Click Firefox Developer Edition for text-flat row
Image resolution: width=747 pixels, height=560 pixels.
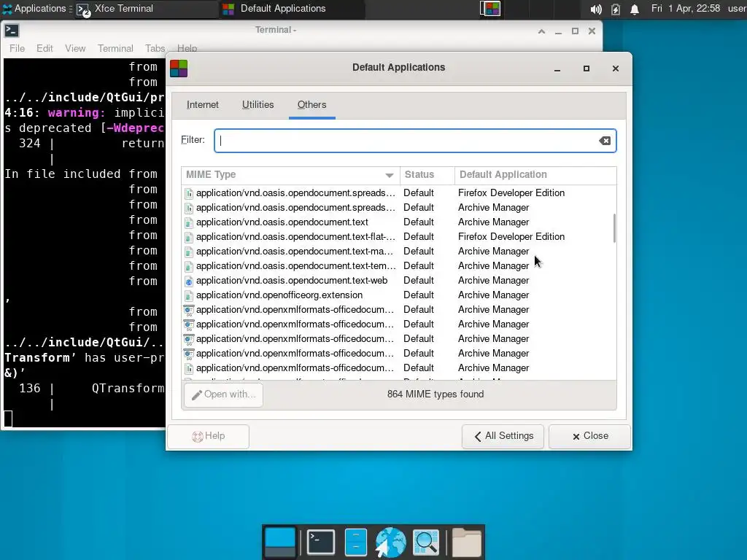pyautogui.click(x=511, y=237)
